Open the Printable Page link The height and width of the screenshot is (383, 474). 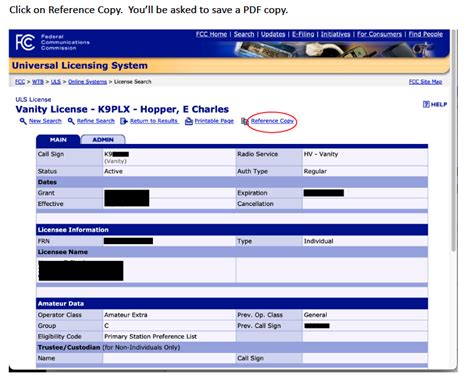point(214,121)
